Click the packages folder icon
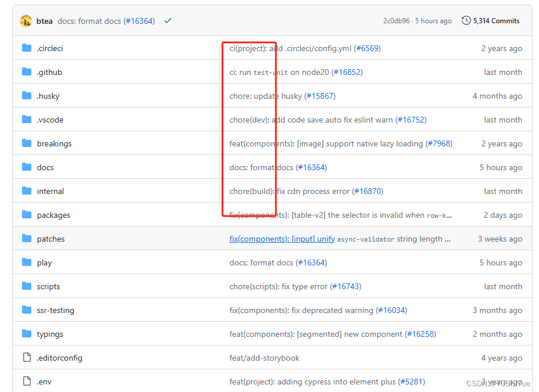The height and width of the screenshot is (392, 539). pos(27,215)
